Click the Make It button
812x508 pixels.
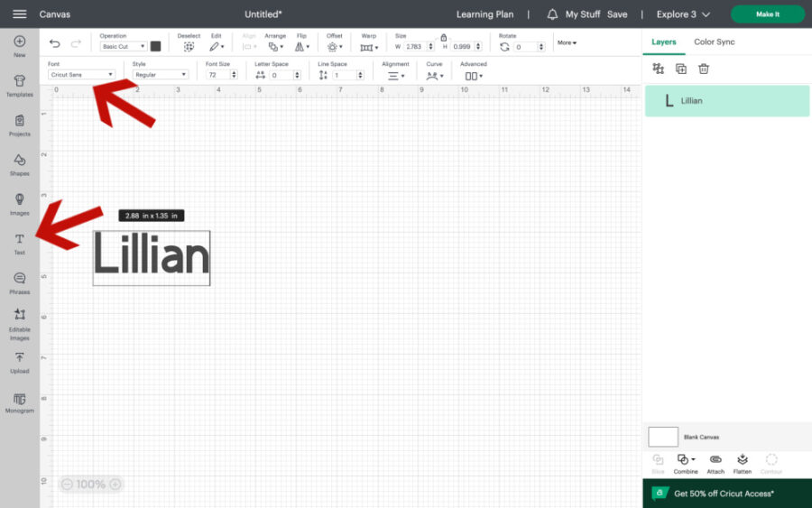767,14
